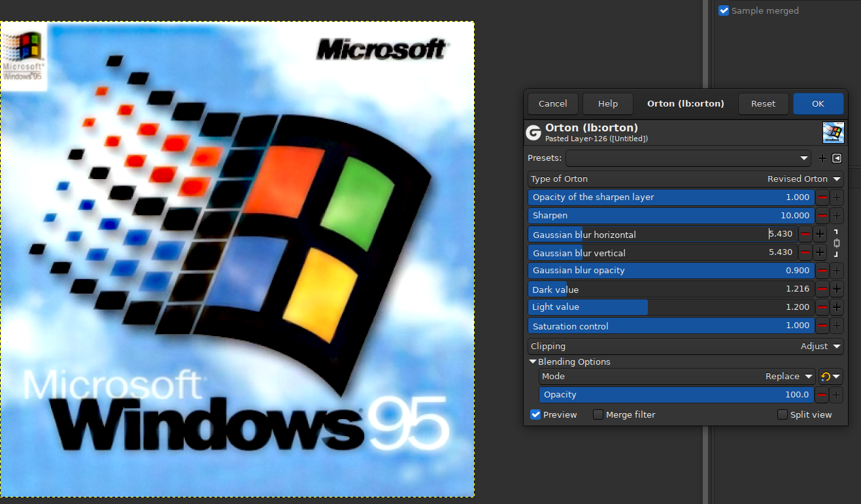Increase Gaussian blur opacity value
The height and width of the screenshot is (504, 861).
point(837,271)
